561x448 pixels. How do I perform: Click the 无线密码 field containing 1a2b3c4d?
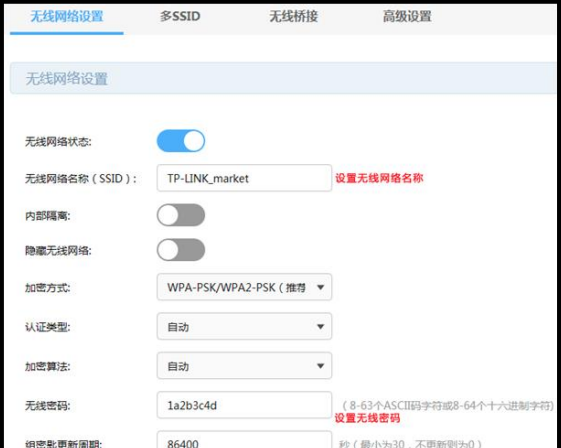[x=244, y=405]
